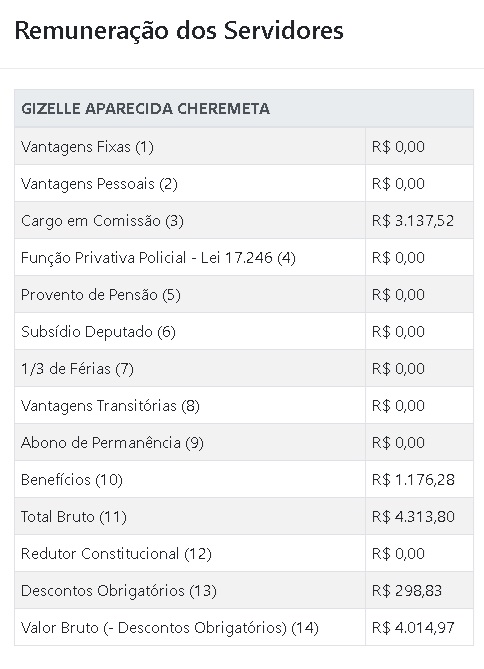Select the R$ 4.014,97 final value cell
This screenshot has height=669, width=484.
419,627
